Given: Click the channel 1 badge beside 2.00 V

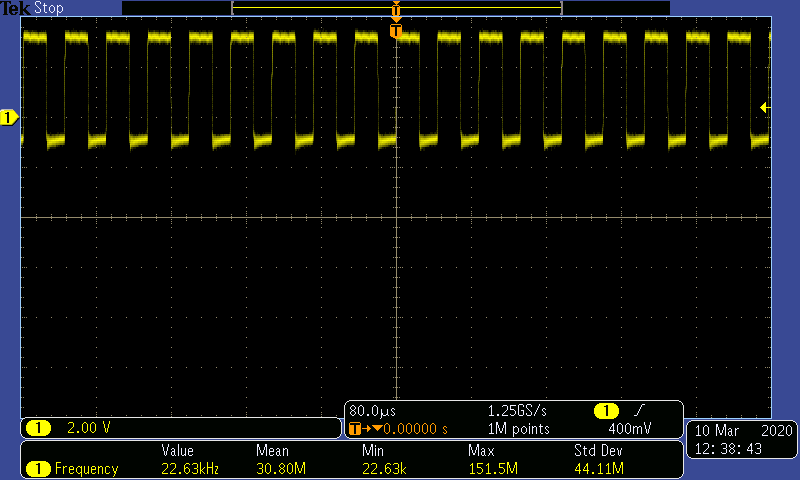Looking at the screenshot, I should click(38, 428).
